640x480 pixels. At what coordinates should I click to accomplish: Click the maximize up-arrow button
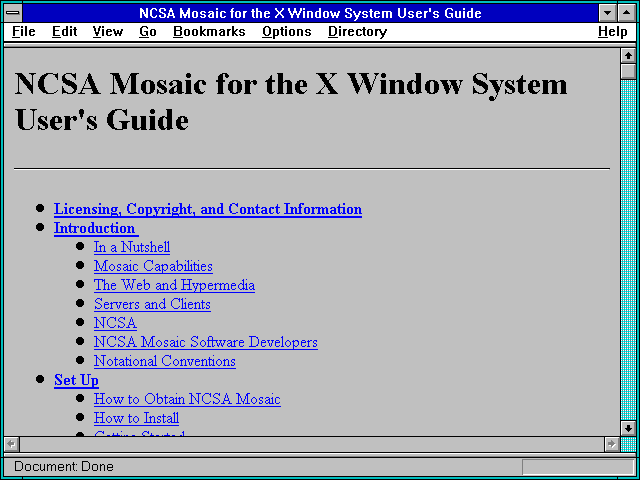627,13
